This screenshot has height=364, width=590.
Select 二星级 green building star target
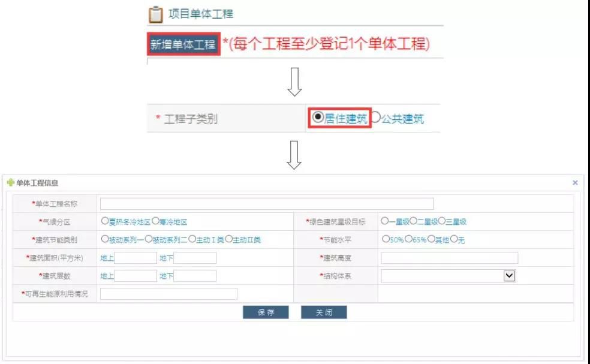(x=413, y=221)
